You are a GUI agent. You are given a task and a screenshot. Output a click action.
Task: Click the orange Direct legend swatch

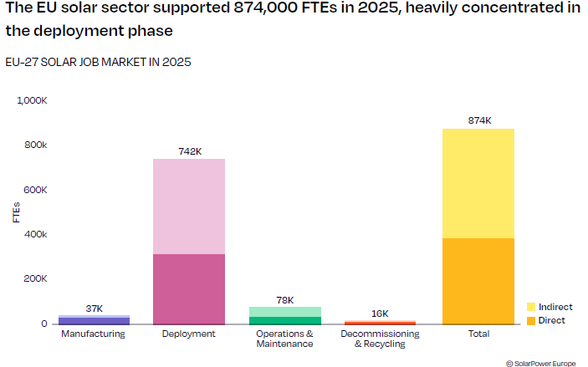click(531, 320)
